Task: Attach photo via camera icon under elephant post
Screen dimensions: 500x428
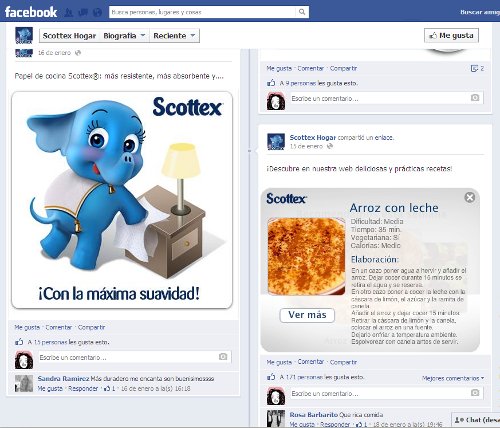Action: [223, 357]
